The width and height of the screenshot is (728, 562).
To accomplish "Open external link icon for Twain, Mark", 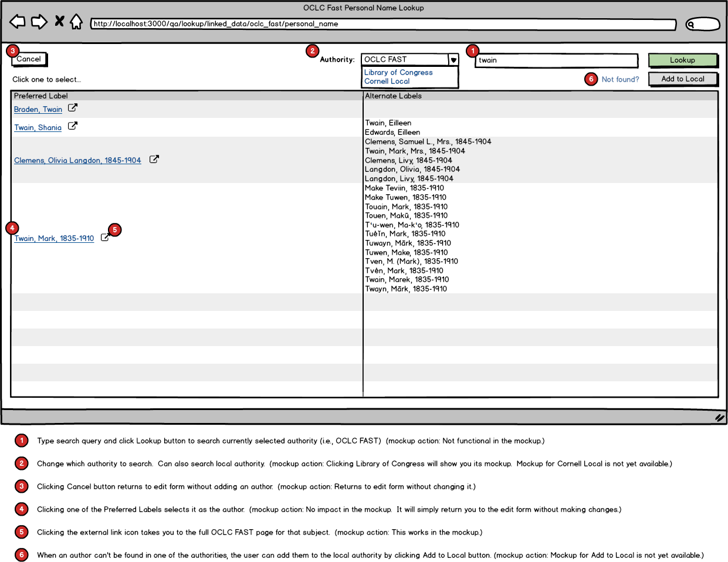I will (105, 238).
